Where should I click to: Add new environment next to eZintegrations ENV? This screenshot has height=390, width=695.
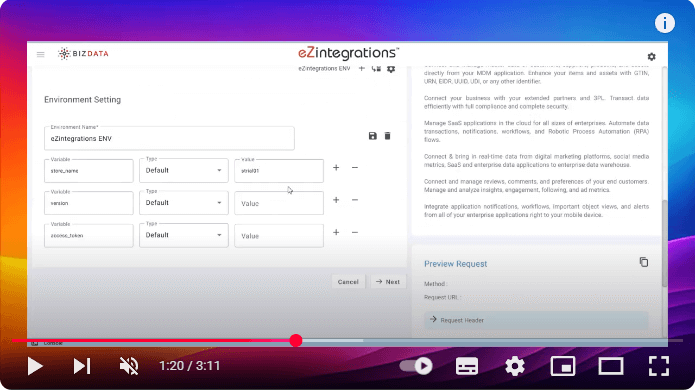pyautogui.click(x=362, y=69)
